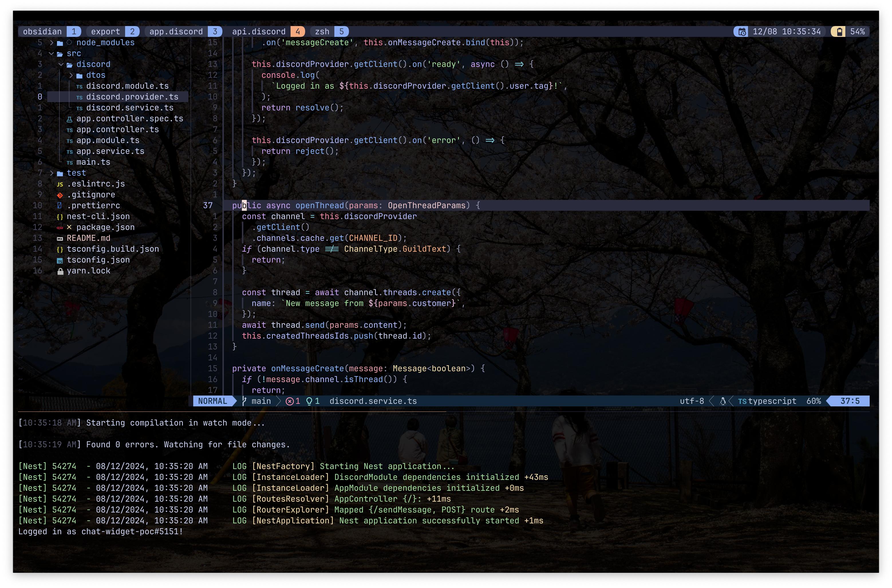Select the zsh tmux window
Image resolution: width=892 pixels, height=588 pixels.
[322, 32]
